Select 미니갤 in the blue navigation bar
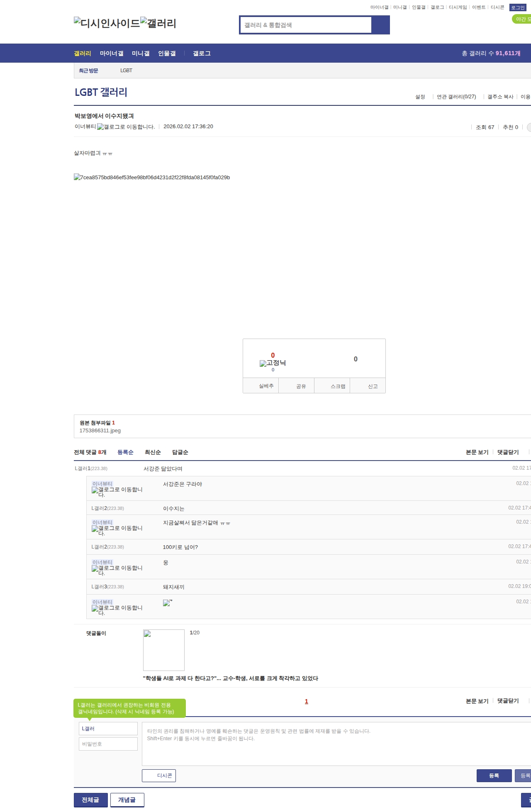Viewport: 531px width, 812px height. click(x=141, y=54)
